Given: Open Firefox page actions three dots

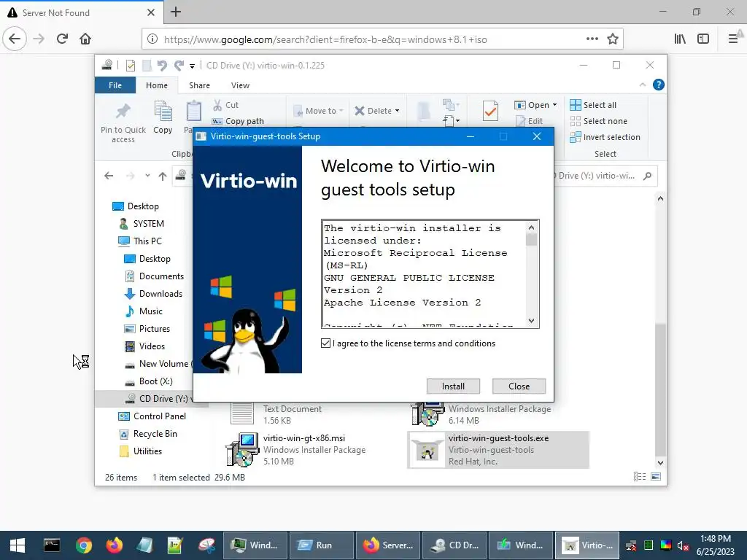Looking at the screenshot, I should point(592,39).
